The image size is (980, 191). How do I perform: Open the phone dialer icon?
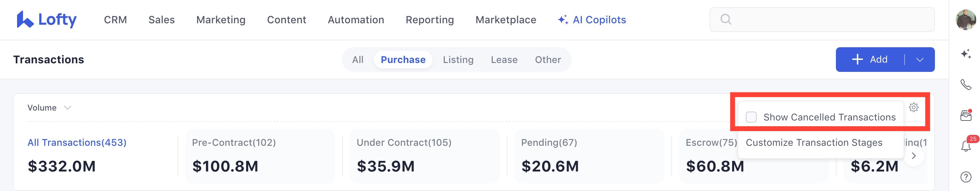[x=966, y=84]
